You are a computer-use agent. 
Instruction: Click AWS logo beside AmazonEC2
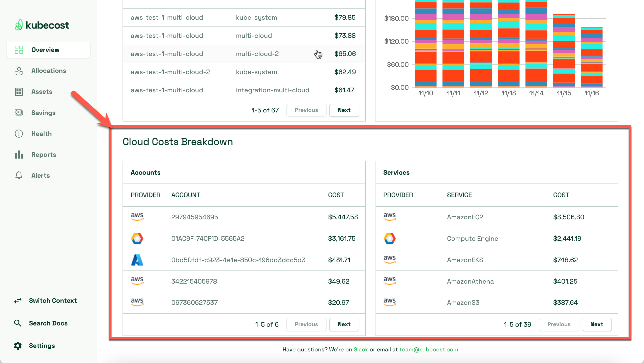(390, 217)
